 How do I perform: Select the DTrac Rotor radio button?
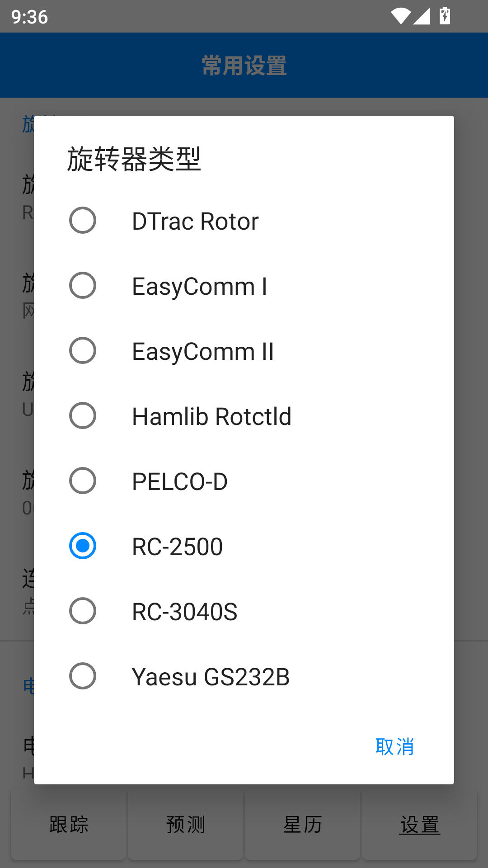83,221
